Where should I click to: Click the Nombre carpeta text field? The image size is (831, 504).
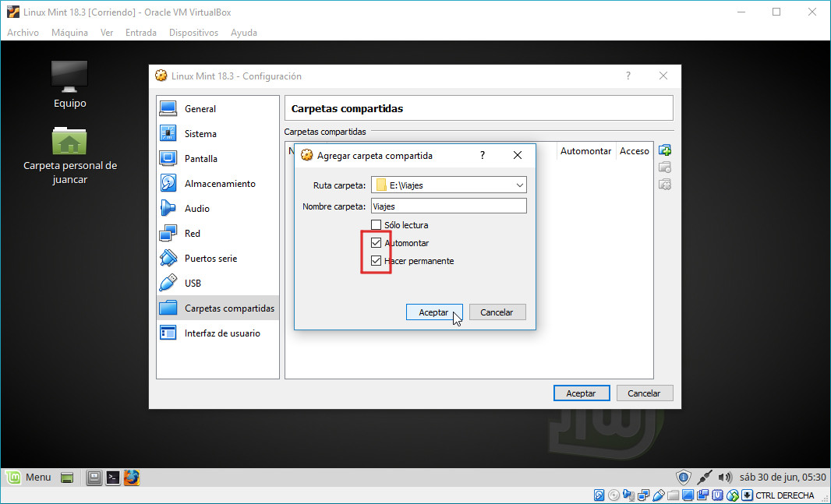448,206
